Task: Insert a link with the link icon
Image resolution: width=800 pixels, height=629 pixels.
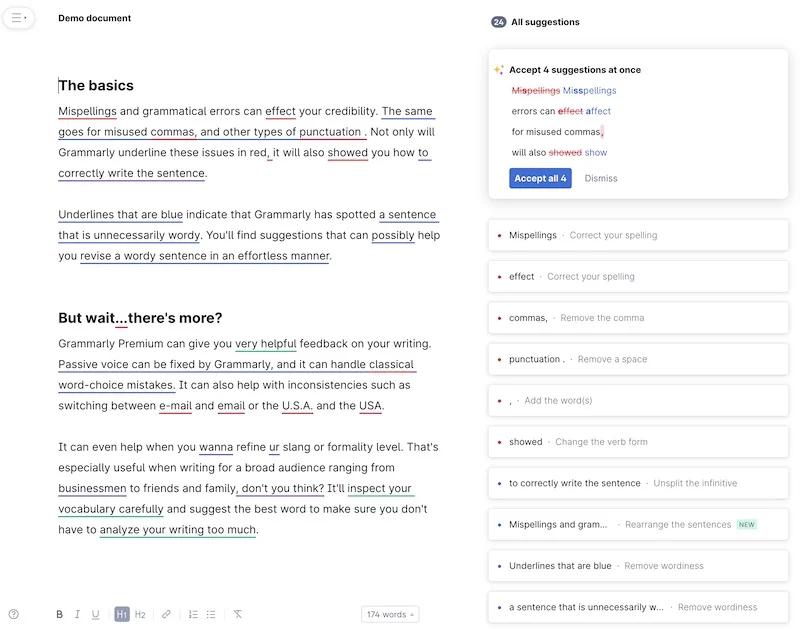Action: click(x=166, y=614)
